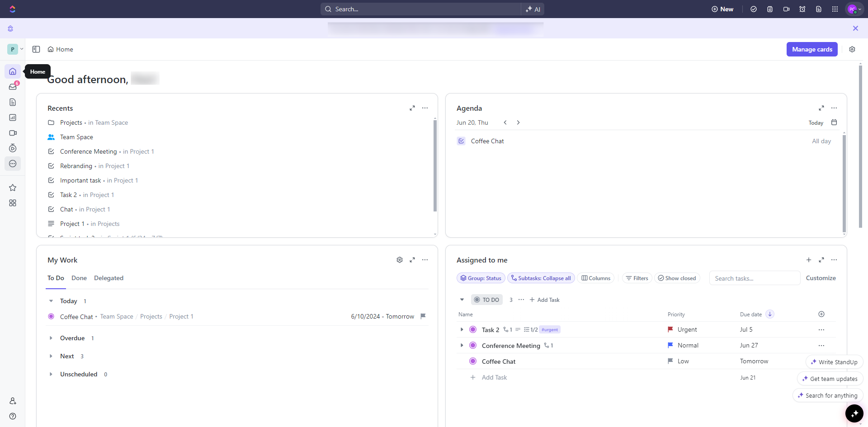The image size is (868, 427).
Task: Click Customize in Assigned to me
Action: [x=821, y=278]
